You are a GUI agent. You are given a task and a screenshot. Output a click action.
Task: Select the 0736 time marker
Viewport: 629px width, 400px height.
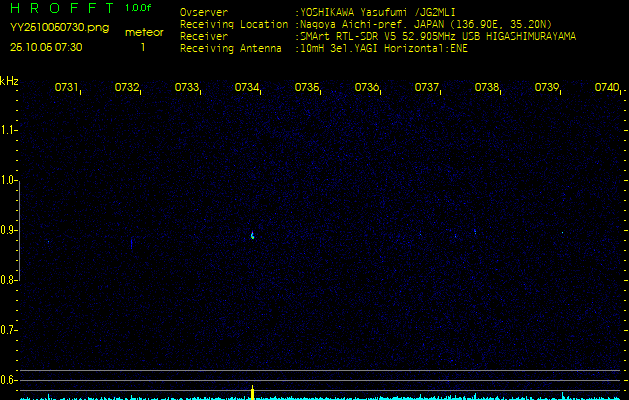[366, 88]
